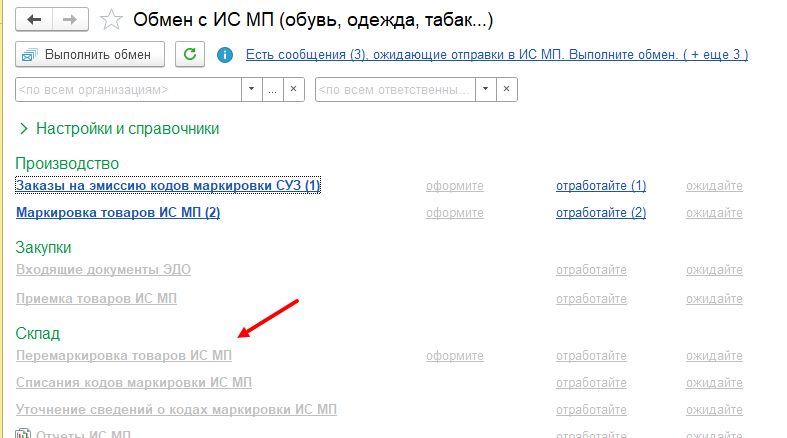Viewport: 787px width, 438px height.
Task: Click the blue information icon
Action: (x=225, y=54)
